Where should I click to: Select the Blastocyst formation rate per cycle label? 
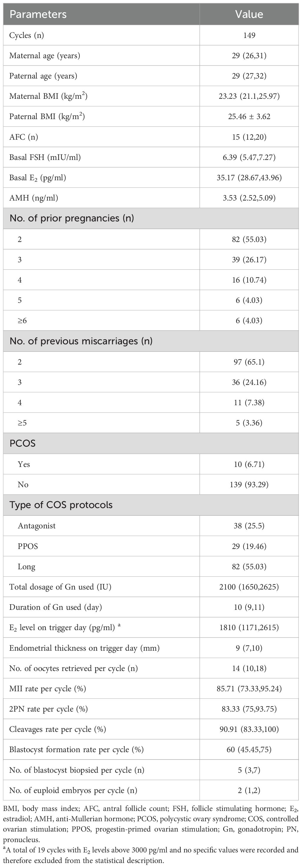pyautogui.click(x=76, y=750)
